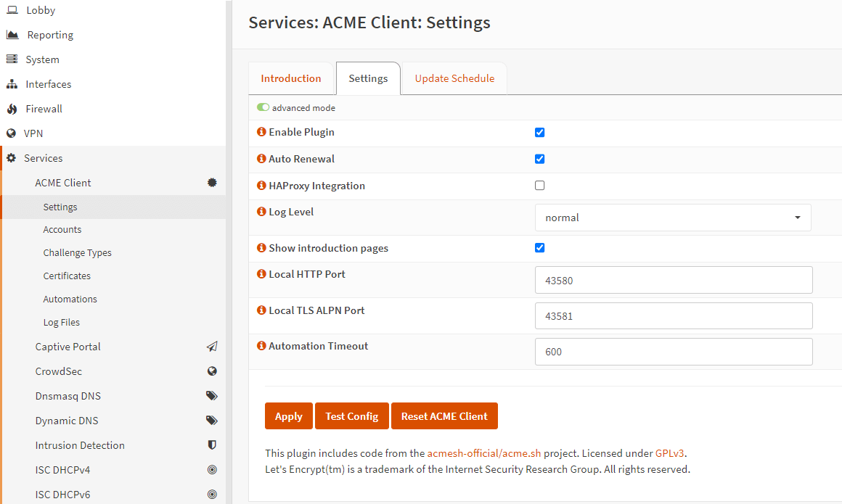Collapse the Services menu section

point(44,158)
